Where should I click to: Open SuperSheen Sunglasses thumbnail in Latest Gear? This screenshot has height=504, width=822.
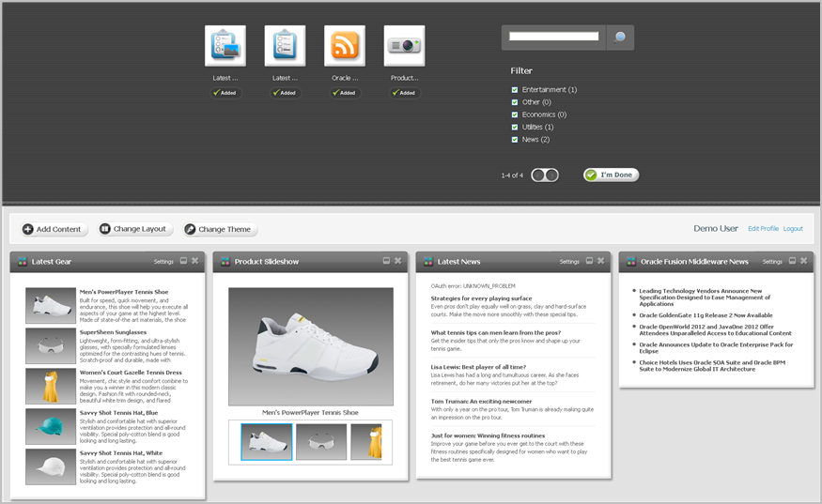tap(51, 345)
